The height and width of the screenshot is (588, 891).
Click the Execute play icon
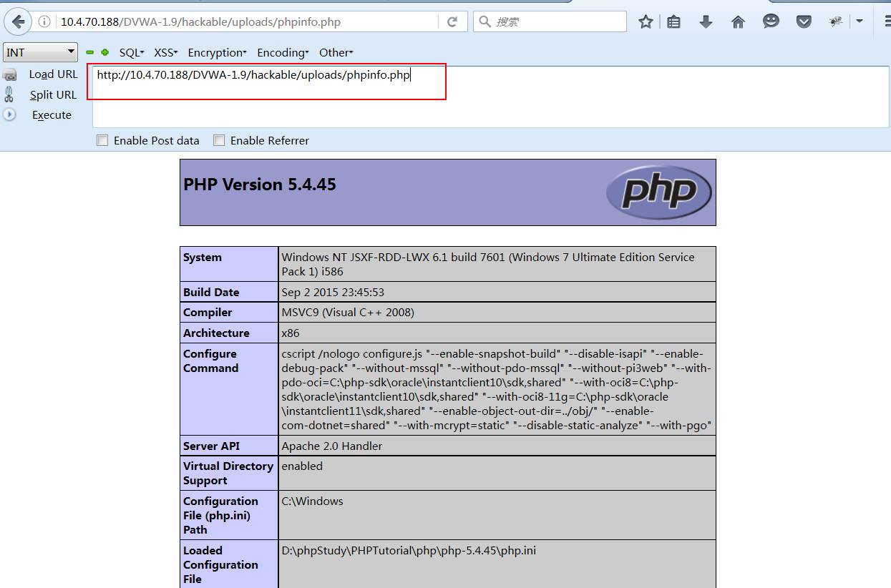point(9,114)
